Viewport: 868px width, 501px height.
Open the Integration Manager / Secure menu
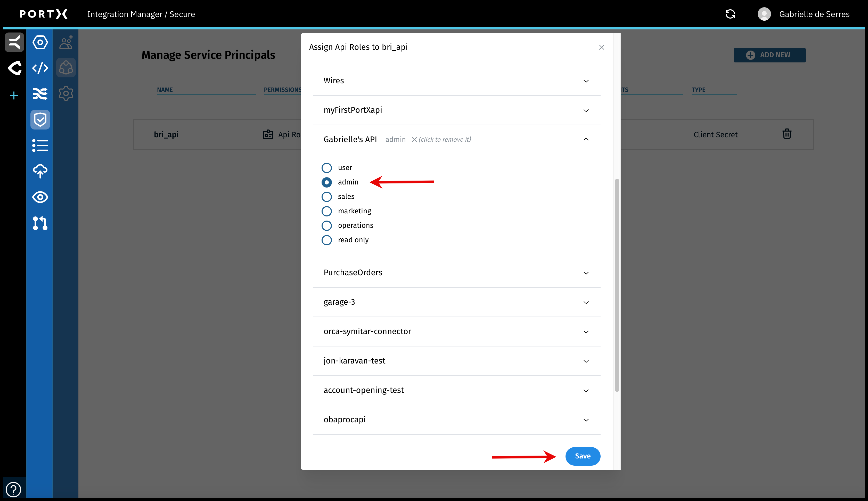(x=141, y=14)
